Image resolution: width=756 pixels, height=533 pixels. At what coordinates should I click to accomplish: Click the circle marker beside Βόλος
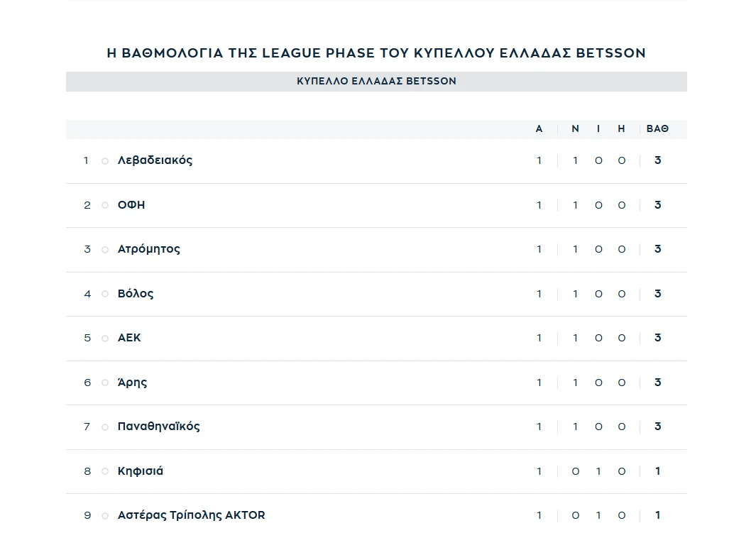[105, 294]
